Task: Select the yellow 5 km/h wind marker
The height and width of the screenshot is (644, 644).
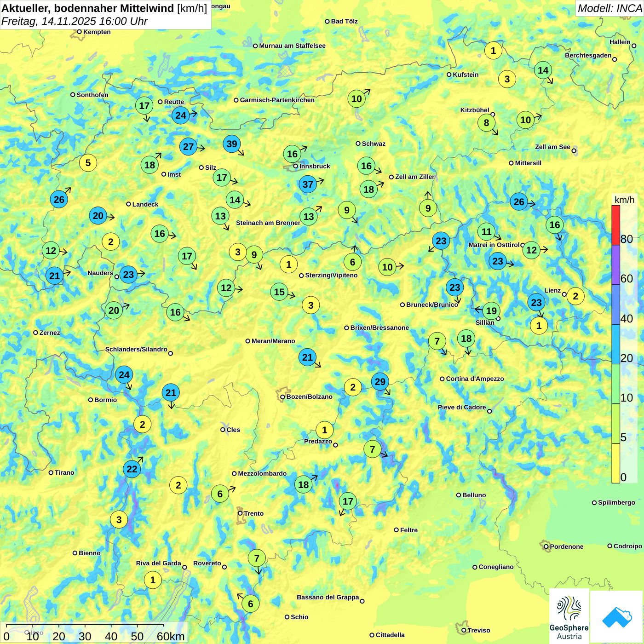Action: tap(88, 162)
